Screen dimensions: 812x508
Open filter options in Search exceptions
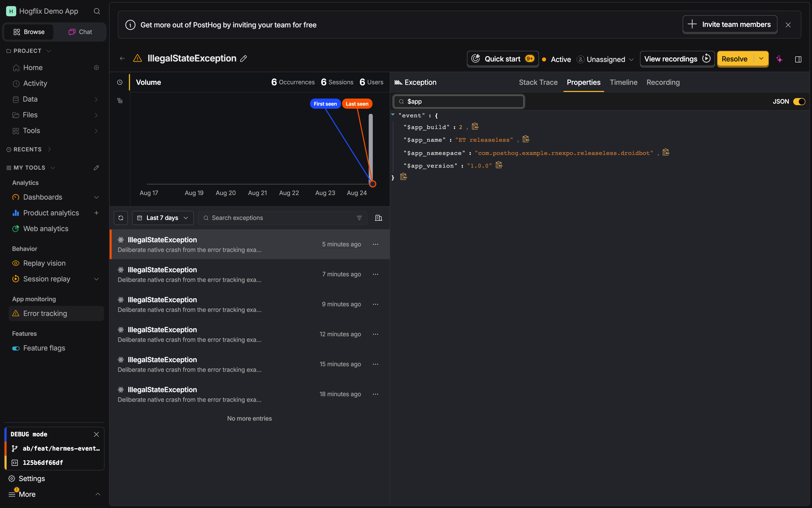point(359,218)
